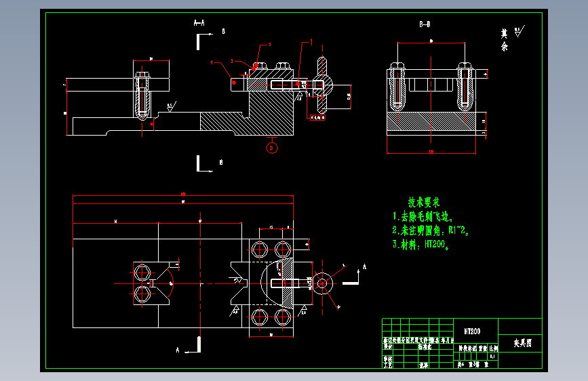Screen dimensions: 588x381
Task: Click the 标准化 cell in the title block
Action: tap(425, 347)
